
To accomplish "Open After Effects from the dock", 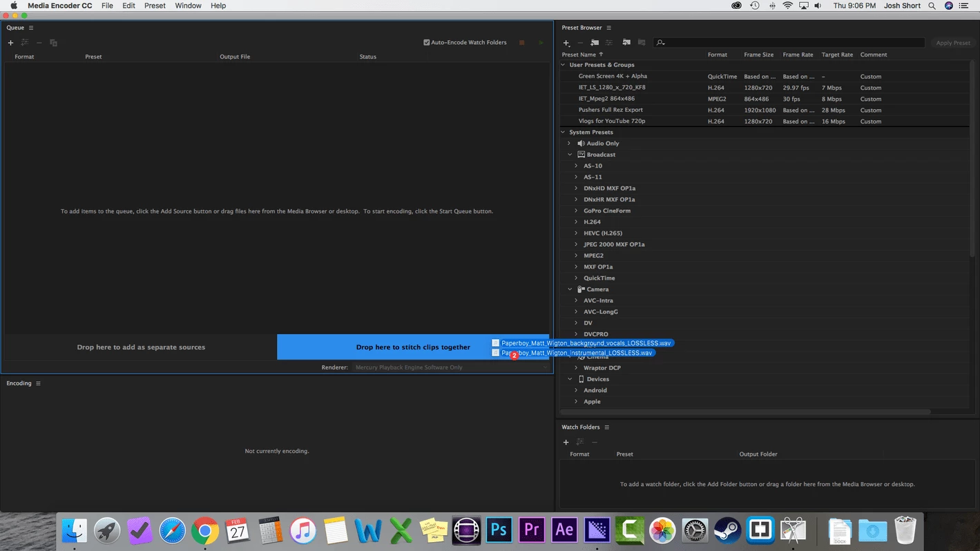I will pos(564,530).
